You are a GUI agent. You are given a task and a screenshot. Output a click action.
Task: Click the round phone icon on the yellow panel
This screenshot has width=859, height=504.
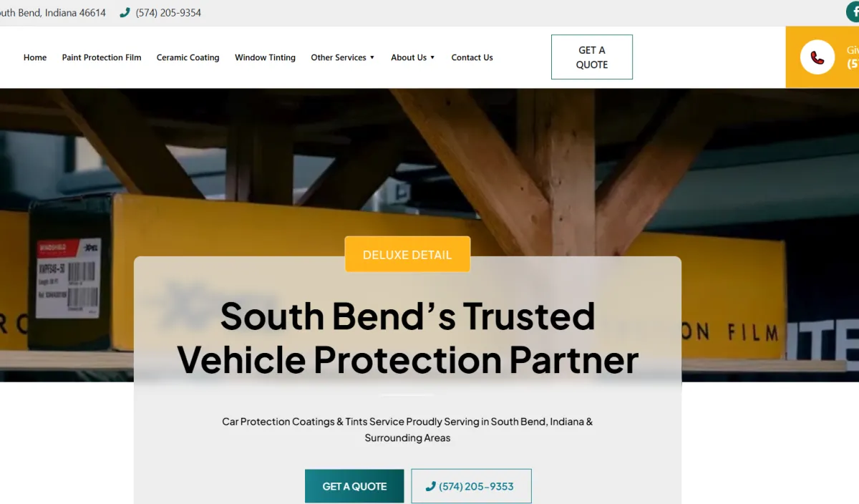coord(817,57)
